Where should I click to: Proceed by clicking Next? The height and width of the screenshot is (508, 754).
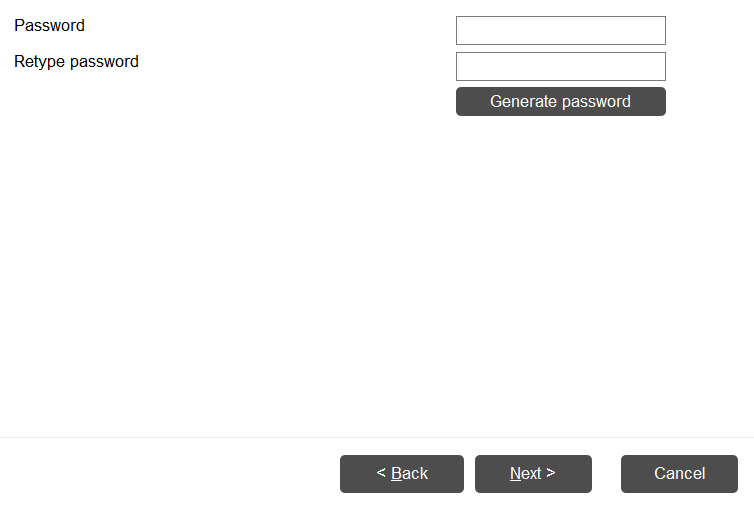[x=533, y=474]
